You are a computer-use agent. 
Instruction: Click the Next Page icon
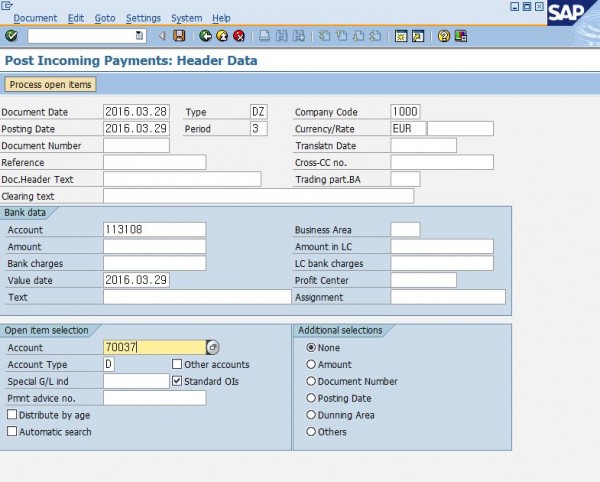coord(359,36)
